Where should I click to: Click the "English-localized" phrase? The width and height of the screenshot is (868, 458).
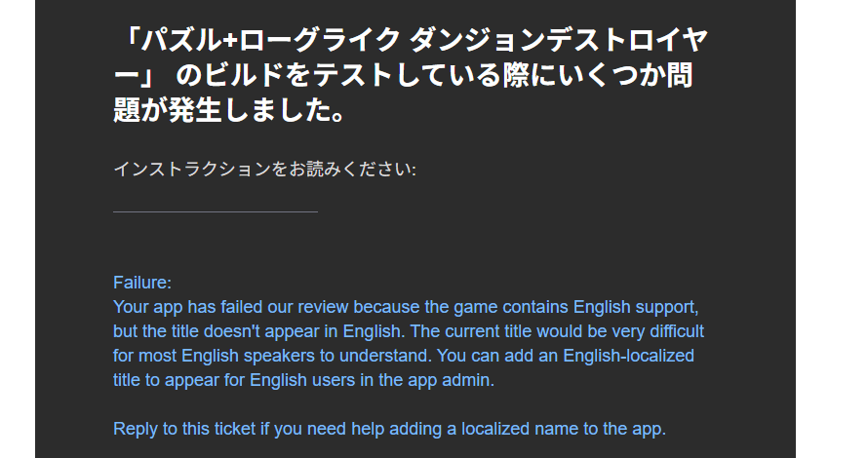tap(628, 356)
